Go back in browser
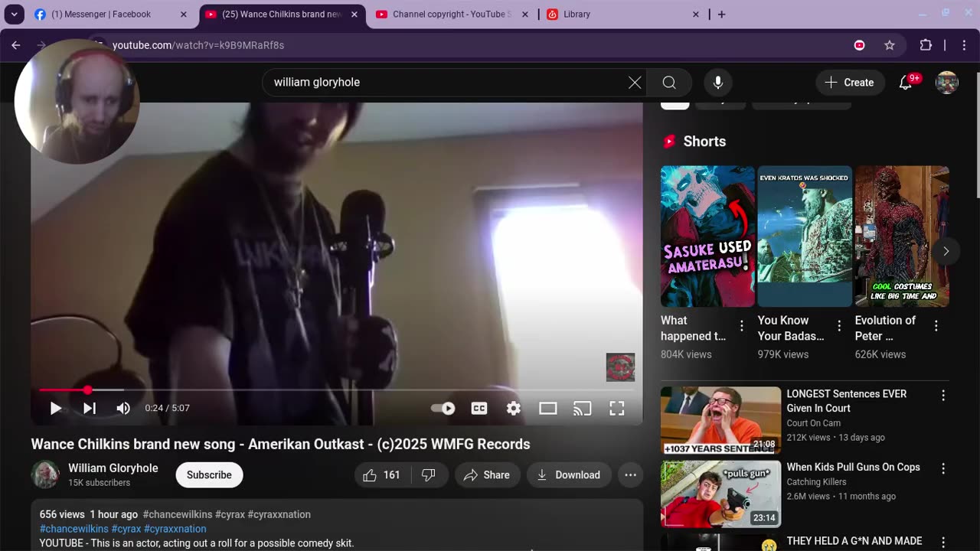Screen dimensions: 980x551 click(x=16, y=45)
